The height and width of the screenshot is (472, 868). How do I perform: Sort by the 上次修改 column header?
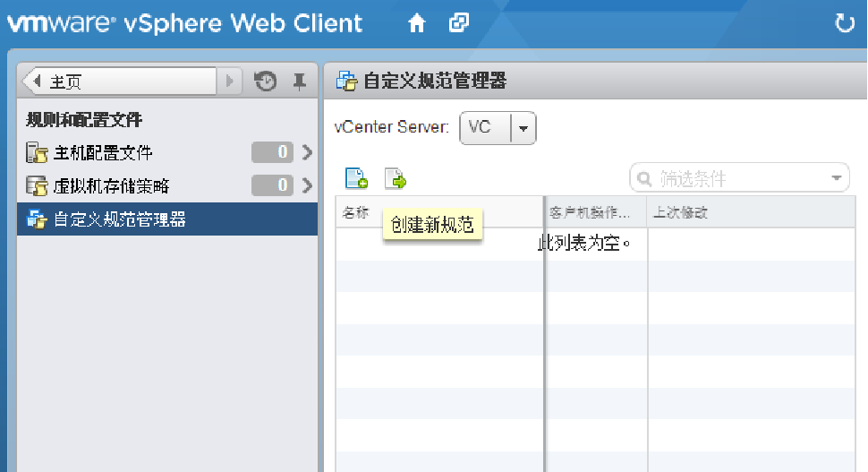(x=752, y=212)
